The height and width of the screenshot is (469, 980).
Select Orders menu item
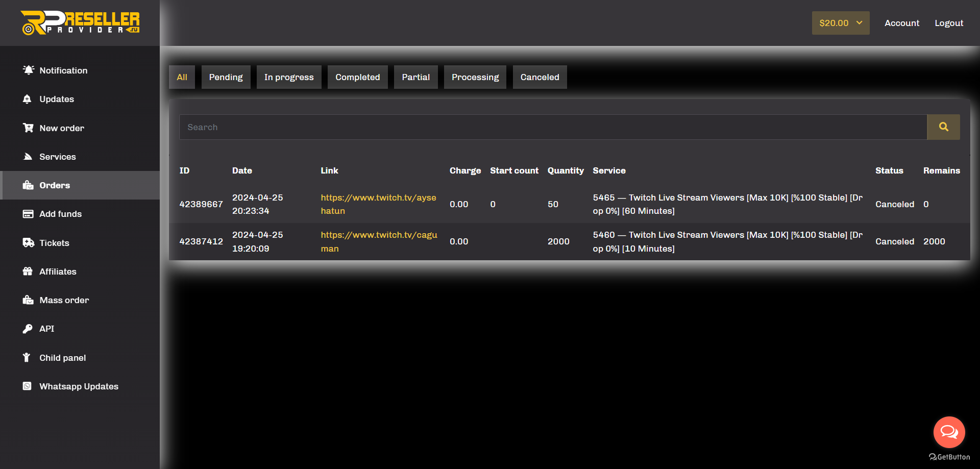point(80,185)
